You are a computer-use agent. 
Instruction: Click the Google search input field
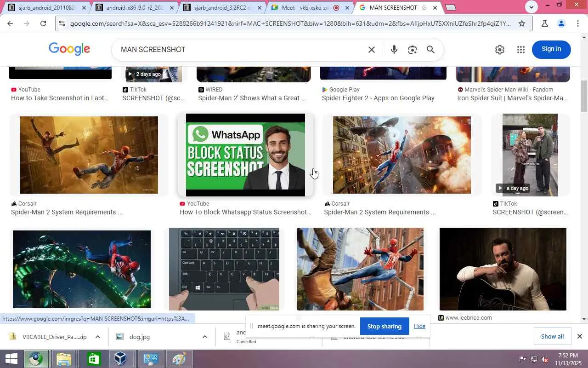(x=241, y=50)
